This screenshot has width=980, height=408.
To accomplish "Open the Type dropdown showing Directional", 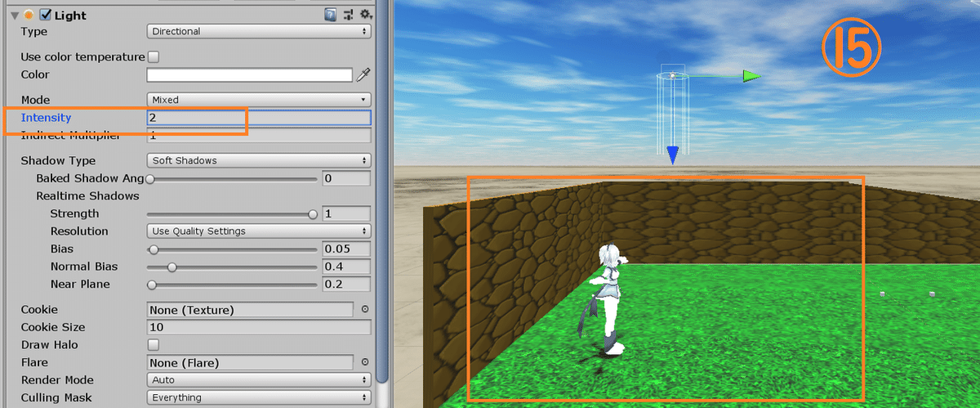I will click(x=259, y=31).
